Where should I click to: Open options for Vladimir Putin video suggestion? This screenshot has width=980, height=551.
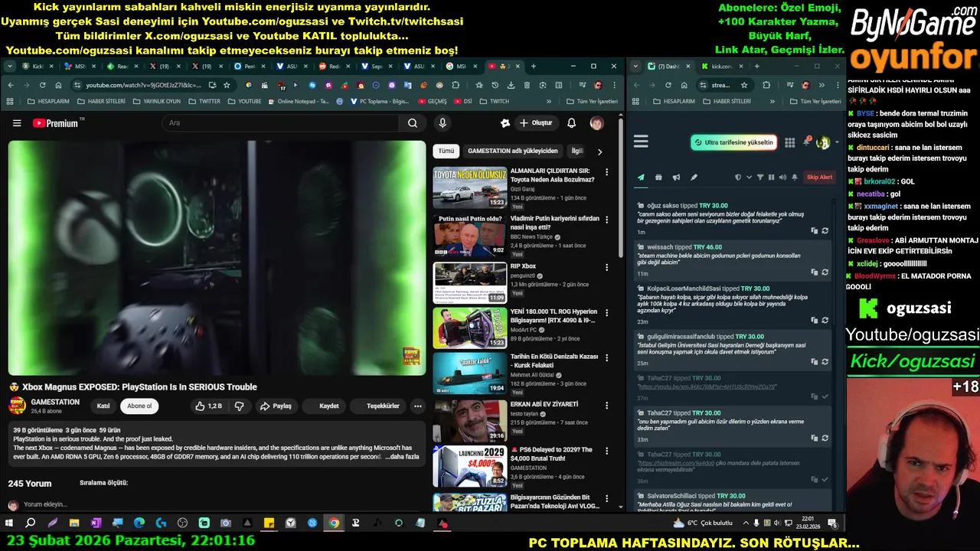[x=606, y=220]
